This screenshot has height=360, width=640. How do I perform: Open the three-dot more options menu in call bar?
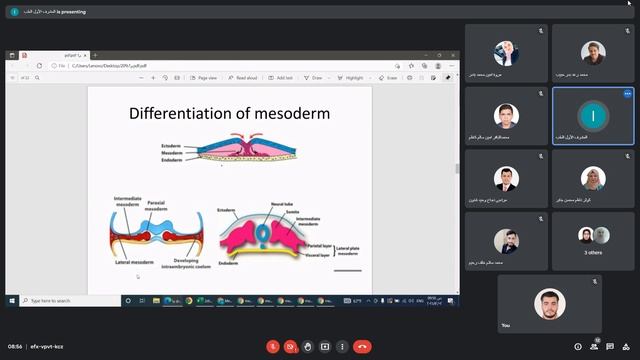[x=342, y=347]
